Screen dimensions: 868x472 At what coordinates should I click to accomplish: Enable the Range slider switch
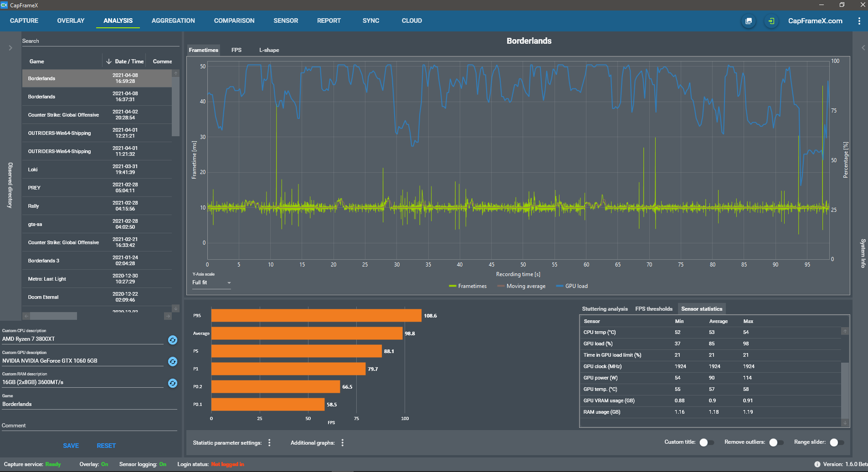pos(837,442)
